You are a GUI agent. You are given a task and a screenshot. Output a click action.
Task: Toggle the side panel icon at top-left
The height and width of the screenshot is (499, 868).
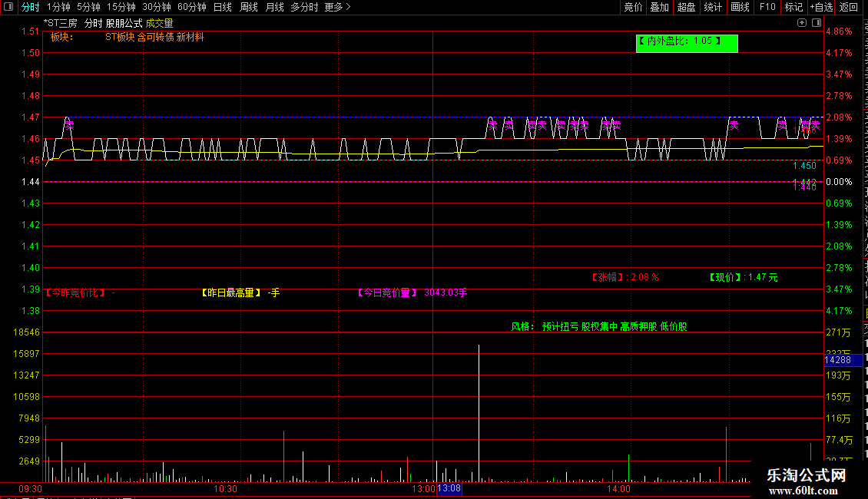point(8,7)
